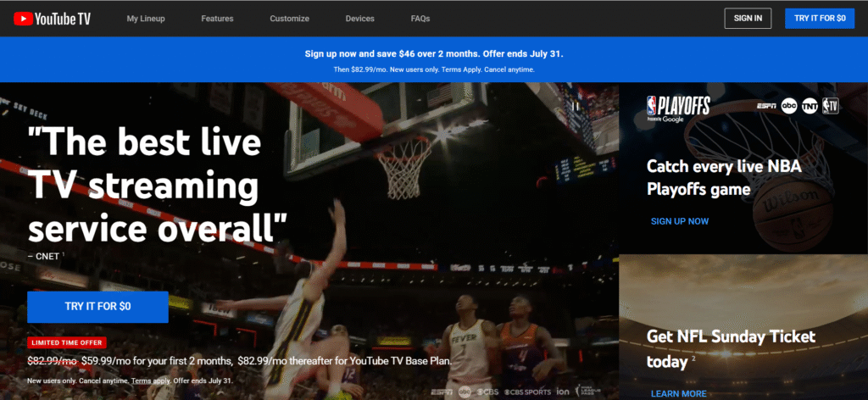Click the crossed-out $82.99/mo price
The height and width of the screenshot is (400, 868).
[x=52, y=361]
